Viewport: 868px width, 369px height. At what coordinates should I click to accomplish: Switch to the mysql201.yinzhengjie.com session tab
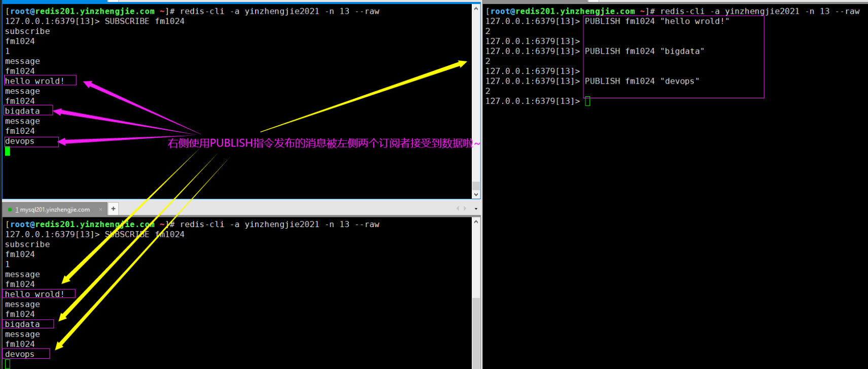(54, 209)
